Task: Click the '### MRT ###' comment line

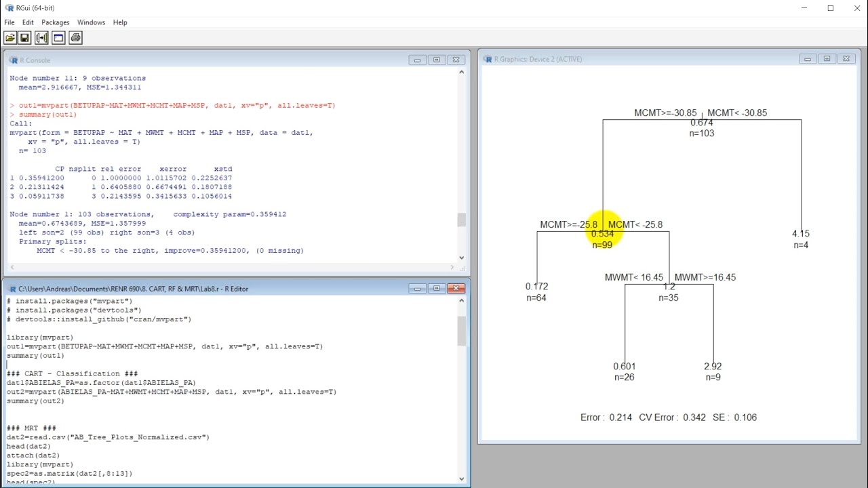Action: click(x=31, y=428)
